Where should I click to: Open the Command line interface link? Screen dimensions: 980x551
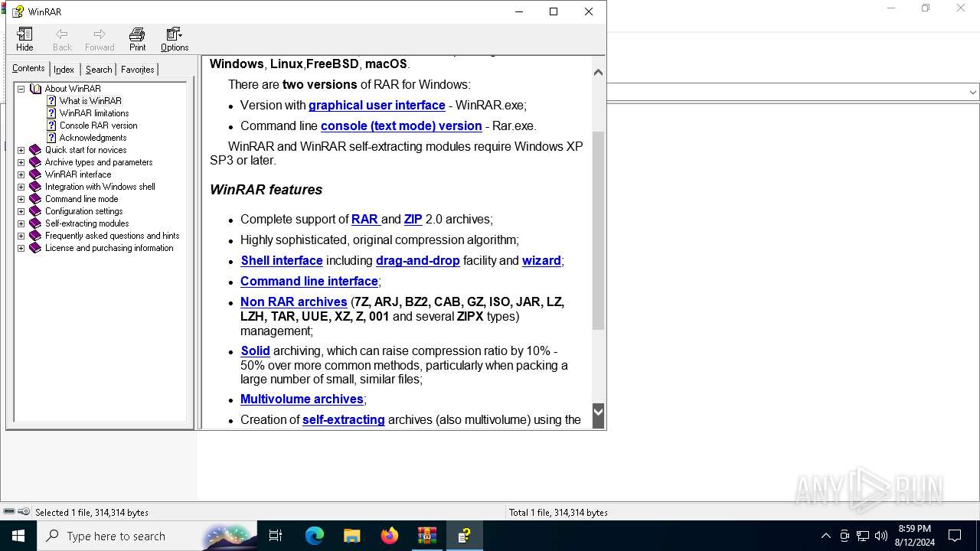point(309,282)
